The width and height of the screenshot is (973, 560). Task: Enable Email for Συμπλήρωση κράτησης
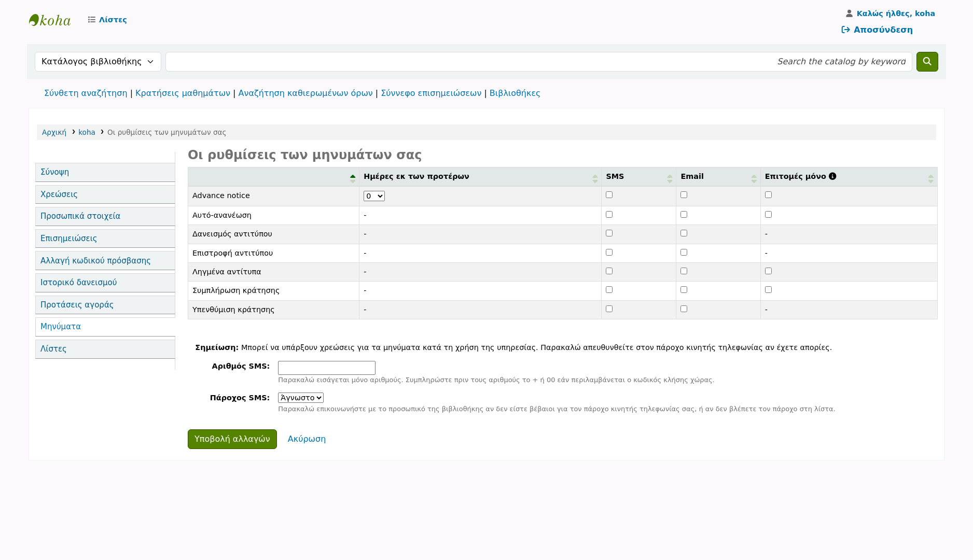tap(684, 290)
